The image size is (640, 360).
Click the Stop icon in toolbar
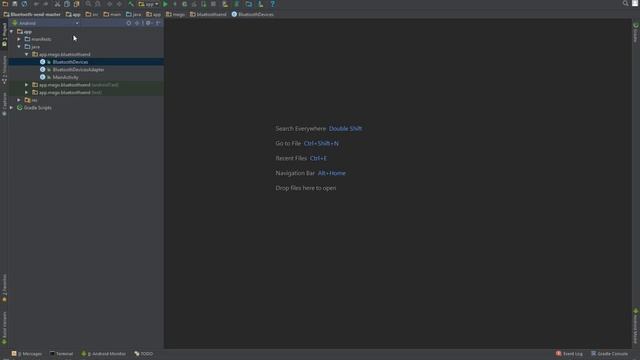(x=213, y=4)
